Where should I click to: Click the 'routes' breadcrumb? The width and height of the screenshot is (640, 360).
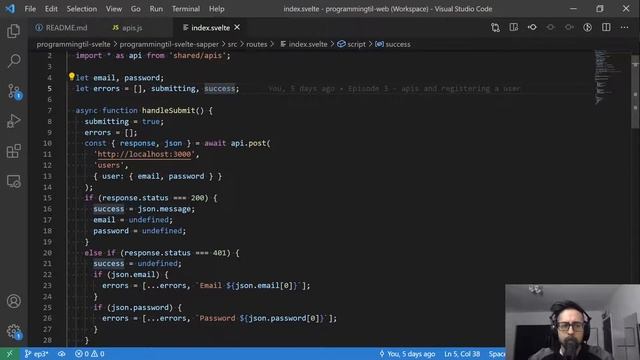coord(256,44)
